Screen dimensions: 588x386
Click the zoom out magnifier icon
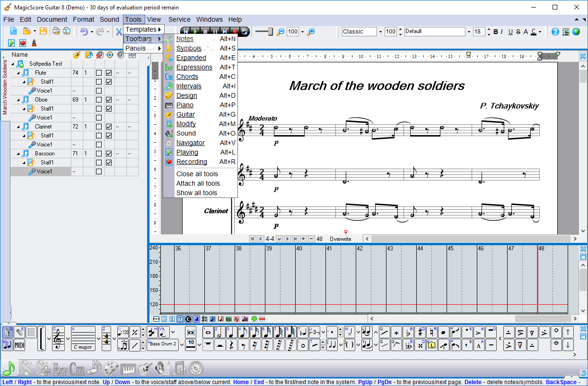tap(281, 32)
